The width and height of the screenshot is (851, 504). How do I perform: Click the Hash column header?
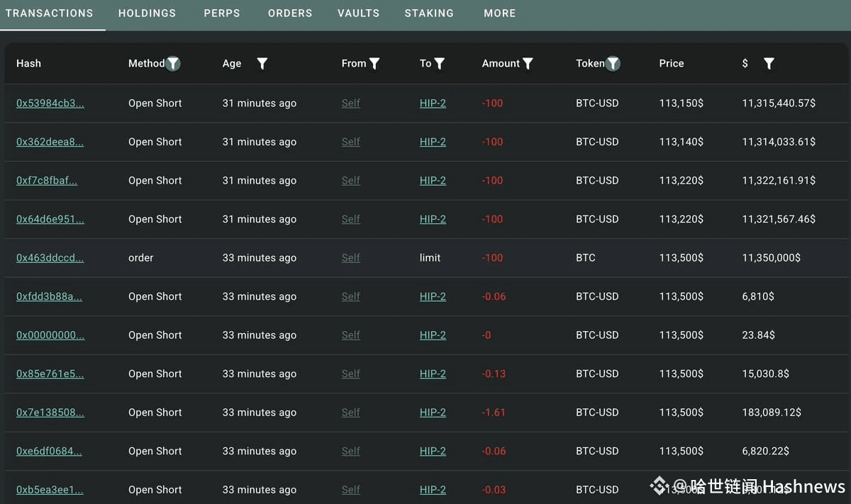28,64
